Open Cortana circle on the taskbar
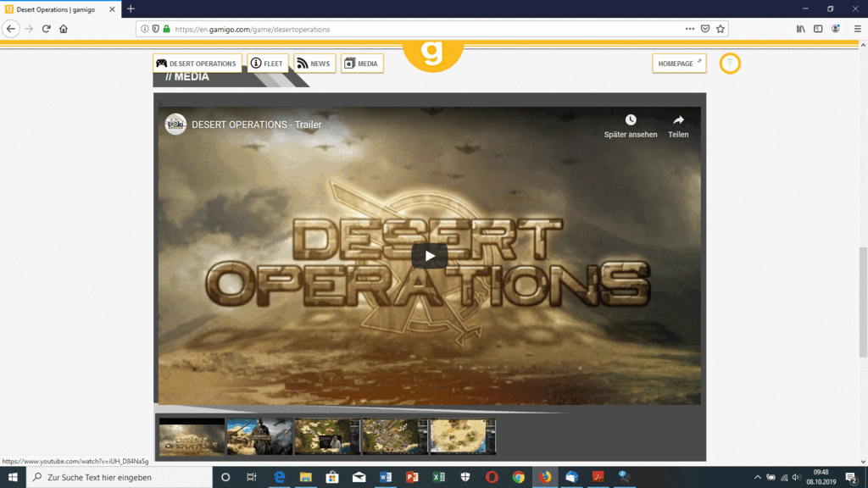This screenshot has width=868, height=488. (x=225, y=477)
